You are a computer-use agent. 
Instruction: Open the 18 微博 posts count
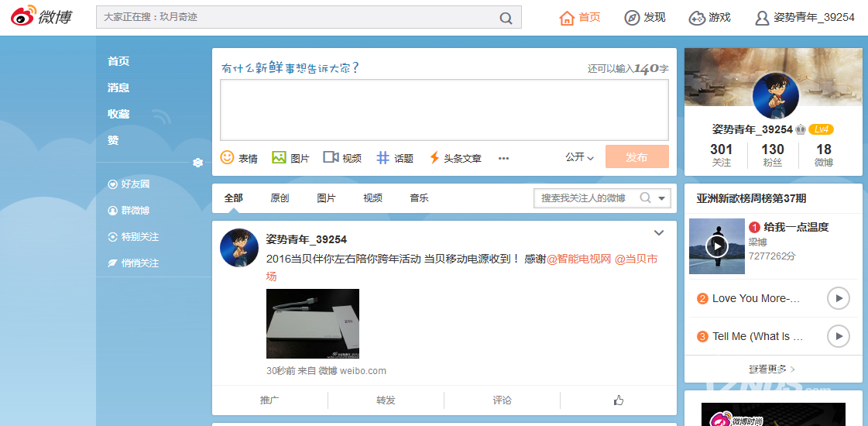(x=824, y=155)
